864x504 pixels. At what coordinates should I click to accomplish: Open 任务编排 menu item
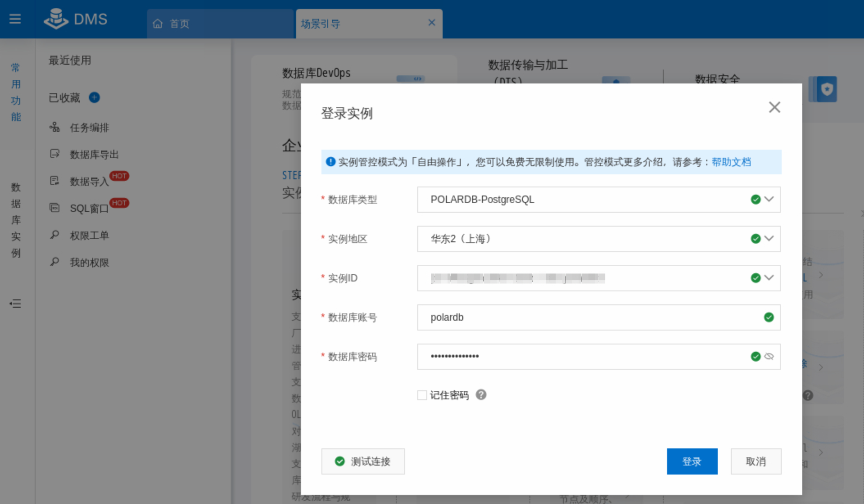[89, 128]
